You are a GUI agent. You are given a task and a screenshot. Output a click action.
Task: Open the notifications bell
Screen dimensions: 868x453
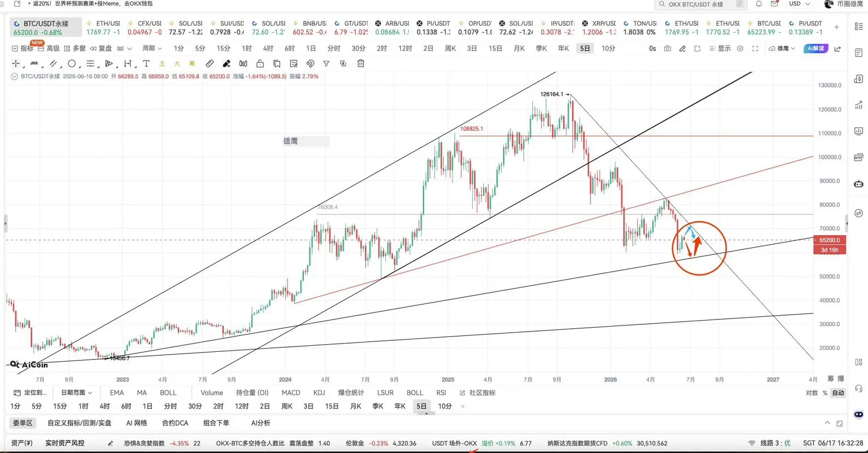click(x=759, y=4)
